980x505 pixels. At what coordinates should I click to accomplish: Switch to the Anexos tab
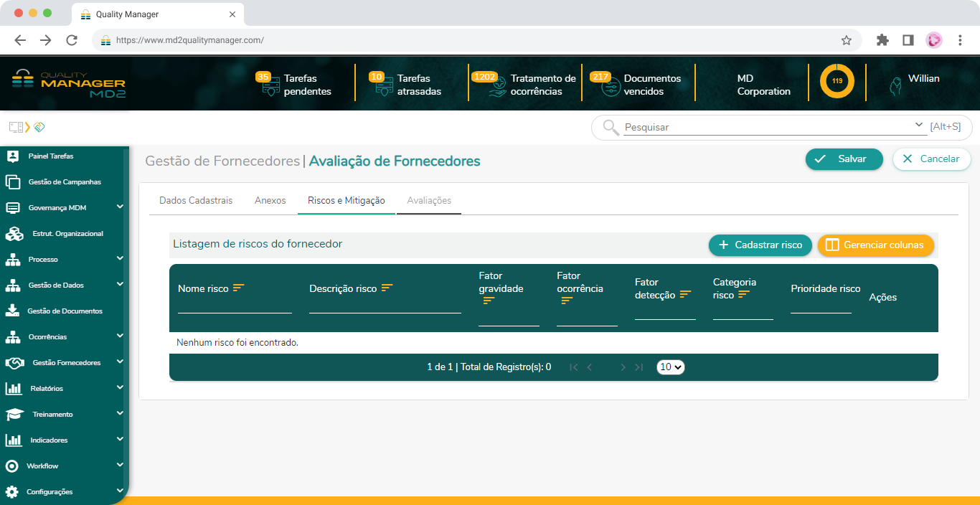(270, 201)
